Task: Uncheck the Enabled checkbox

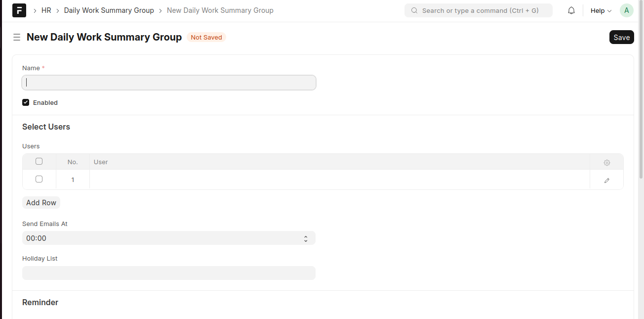Action: 26,102
